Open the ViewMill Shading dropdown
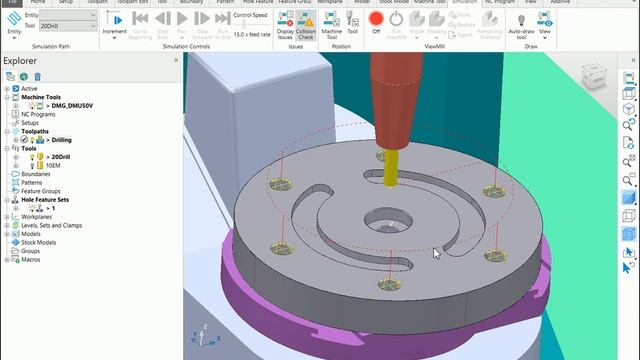 point(437,25)
